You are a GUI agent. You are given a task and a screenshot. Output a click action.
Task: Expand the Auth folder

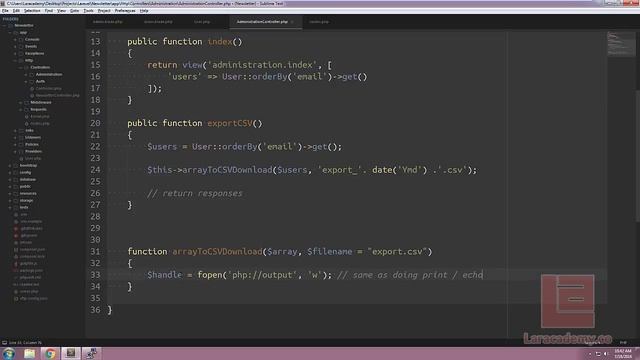click(26, 81)
